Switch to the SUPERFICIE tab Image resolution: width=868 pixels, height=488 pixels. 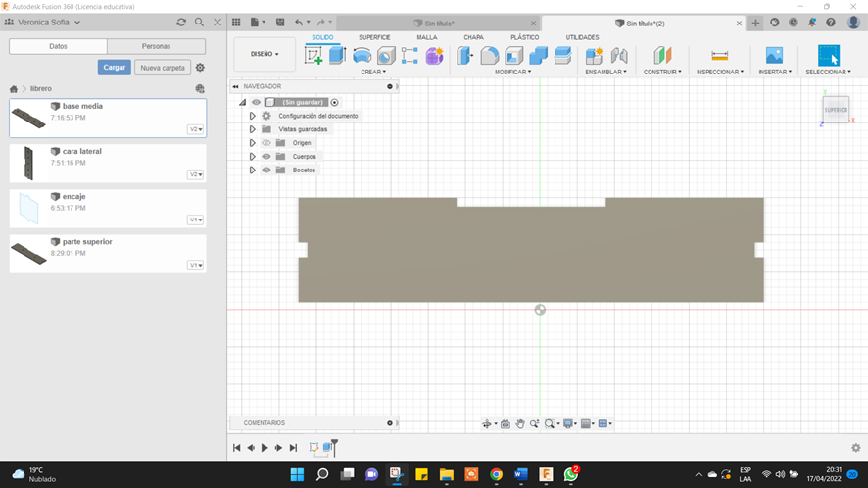[x=374, y=37]
